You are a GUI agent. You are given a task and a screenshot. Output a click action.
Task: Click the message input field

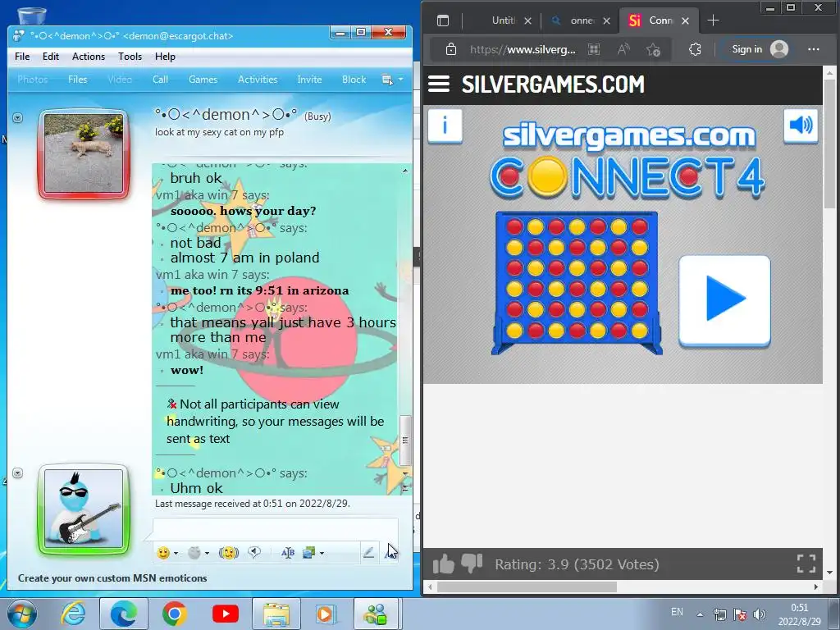point(276,529)
